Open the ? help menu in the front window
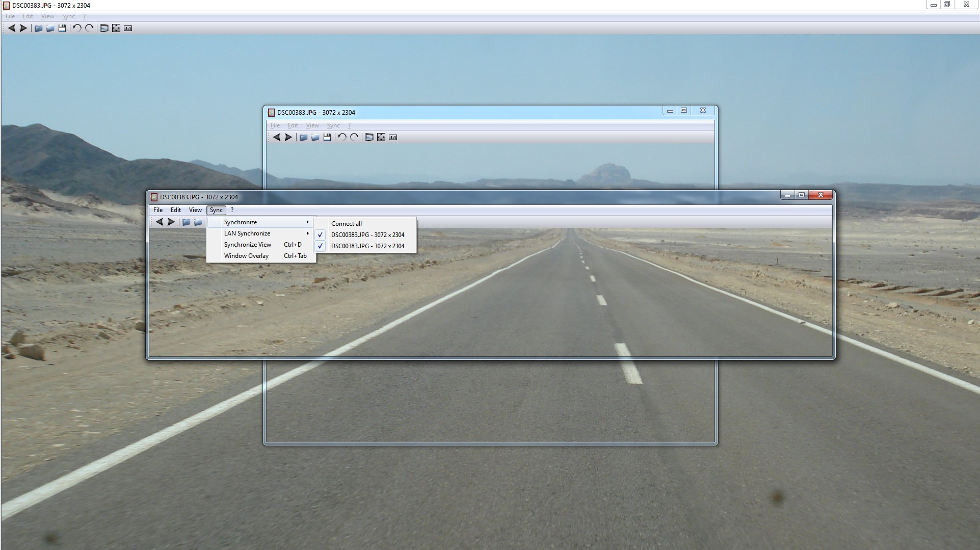The height and width of the screenshot is (550, 980). 232,210
